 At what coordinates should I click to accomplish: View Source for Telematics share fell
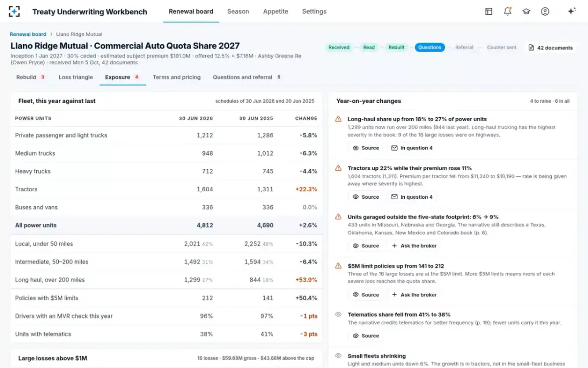click(366, 336)
